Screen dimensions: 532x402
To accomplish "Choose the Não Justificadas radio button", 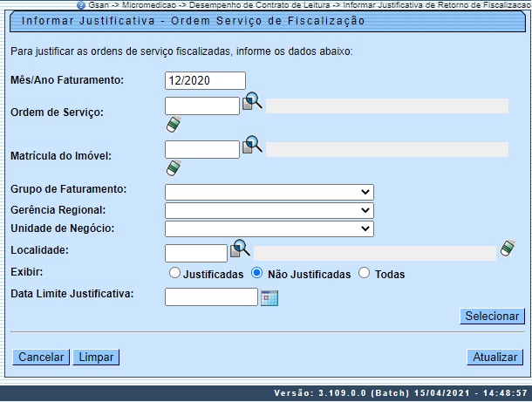I will click(257, 274).
